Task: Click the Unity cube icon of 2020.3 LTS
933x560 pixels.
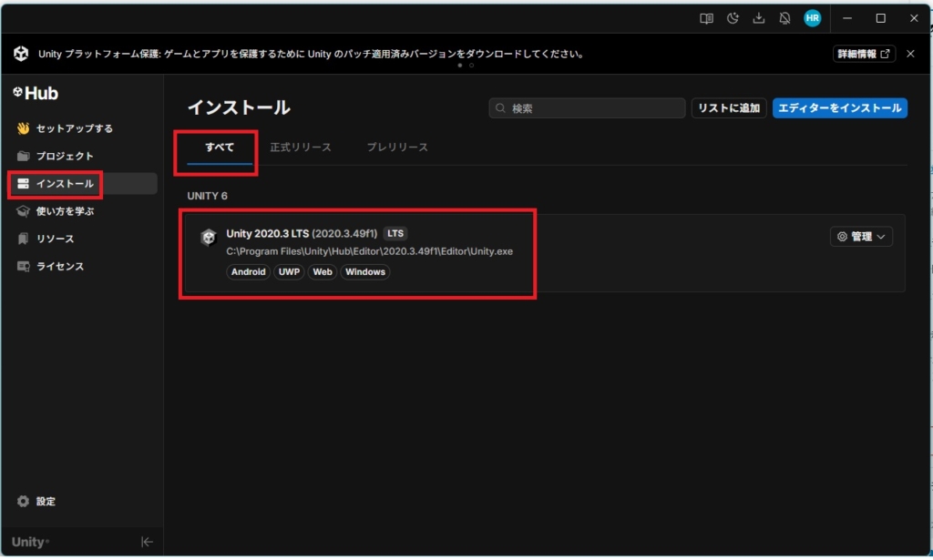Action: tap(209, 238)
